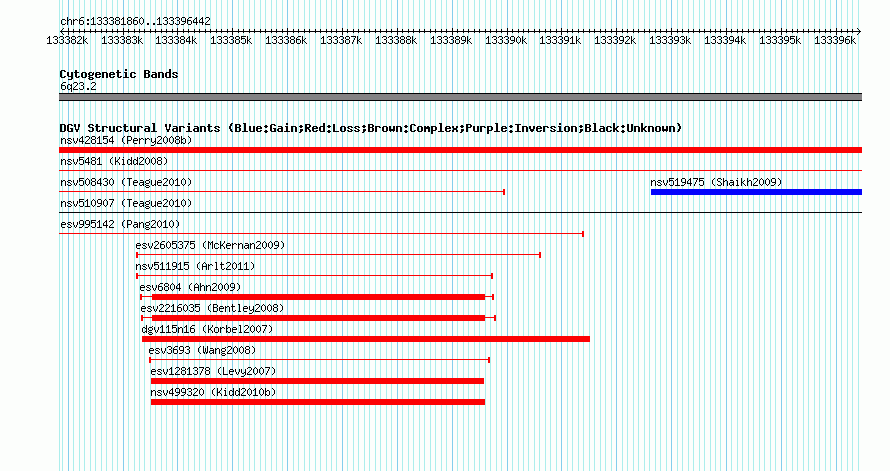Select the red esv1281378 loss bar

[x=317, y=381]
